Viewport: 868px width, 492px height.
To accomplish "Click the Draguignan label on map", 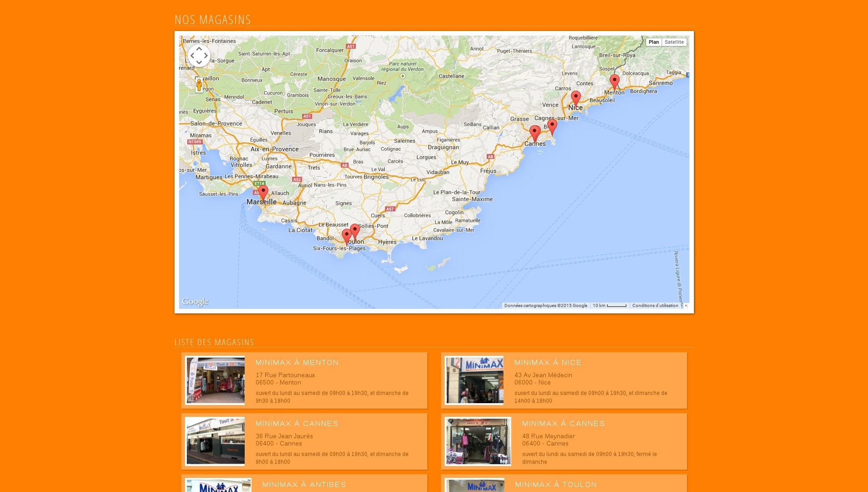I will click(443, 147).
